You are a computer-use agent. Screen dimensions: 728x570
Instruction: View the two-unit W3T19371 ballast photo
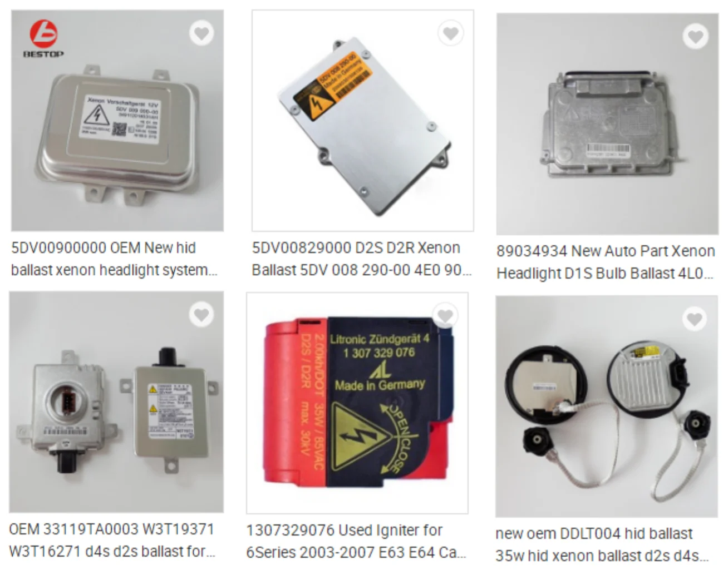(x=116, y=402)
